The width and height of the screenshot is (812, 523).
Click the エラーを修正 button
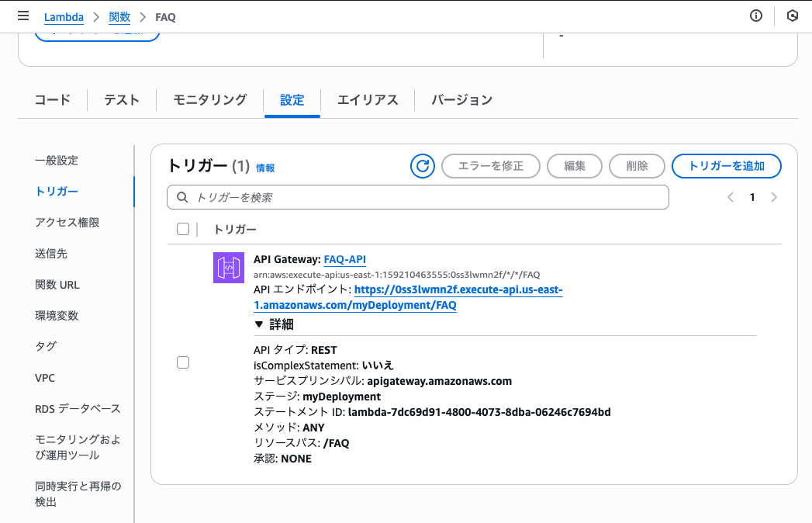coord(491,166)
